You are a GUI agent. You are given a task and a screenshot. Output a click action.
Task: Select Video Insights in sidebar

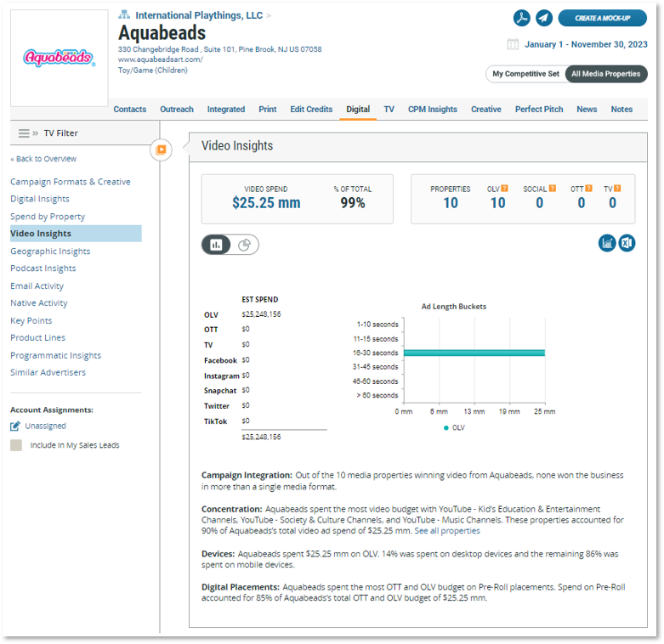(x=76, y=234)
